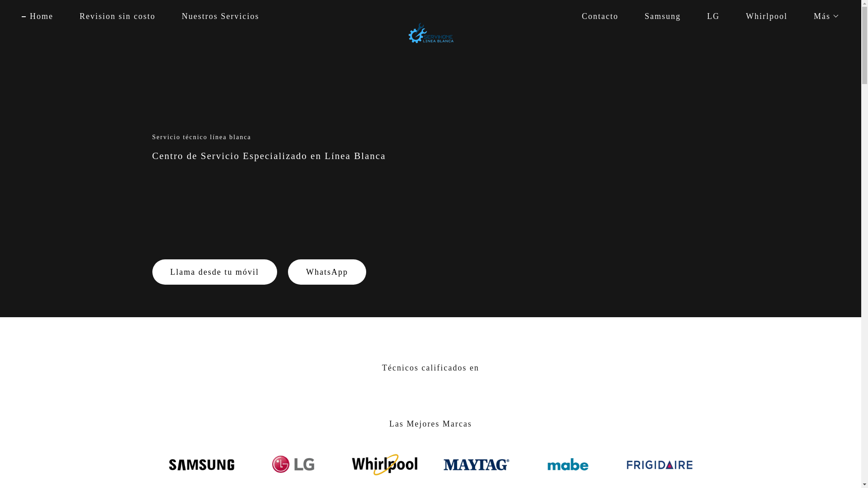Image resolution: width=868 pixels, height=488 pixels.
Task: Open Revision sin costo page
Action: [x=117, y=16]
